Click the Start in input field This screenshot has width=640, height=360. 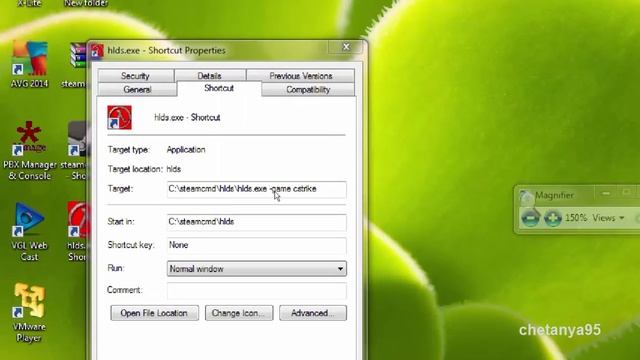[x=257, y=222]
